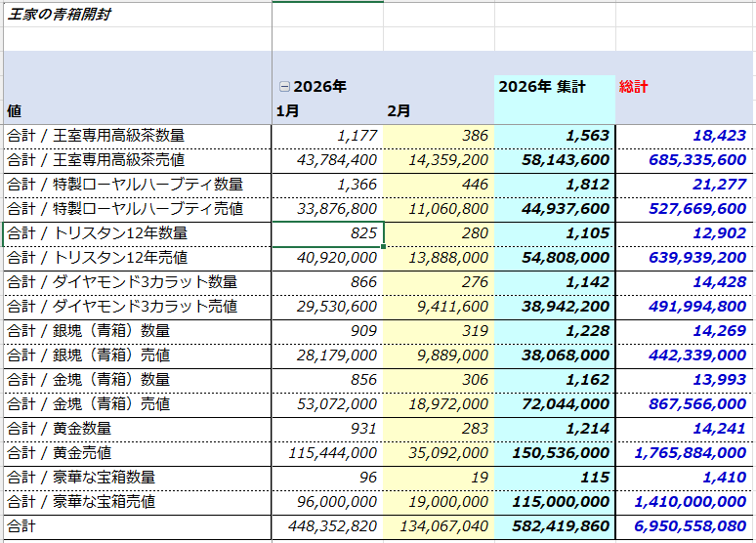Image resolution: width=756 pixels, height=543 pixels.
Task: Click the 2月 column header
Action: (x=399, y=111)
